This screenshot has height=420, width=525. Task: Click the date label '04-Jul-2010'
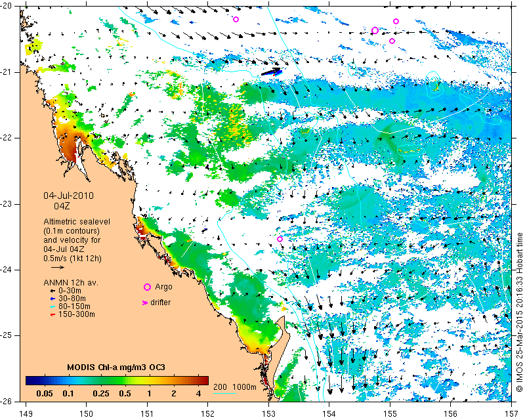coord(69,196)
